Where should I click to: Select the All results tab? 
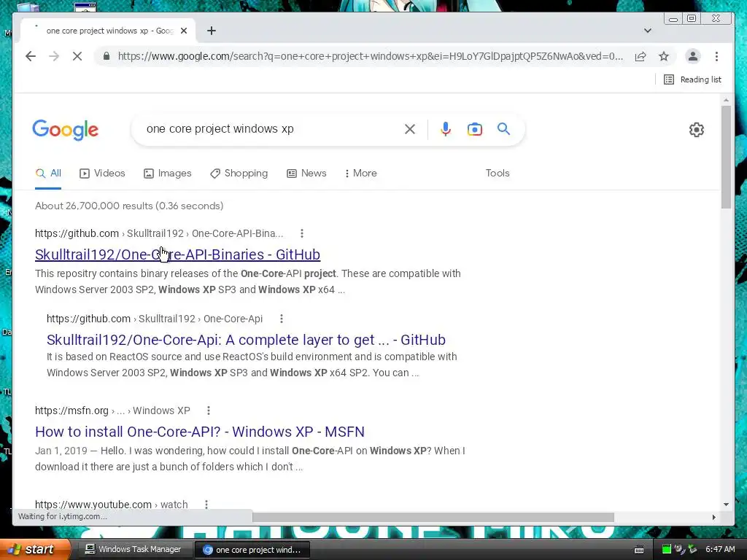48,174
